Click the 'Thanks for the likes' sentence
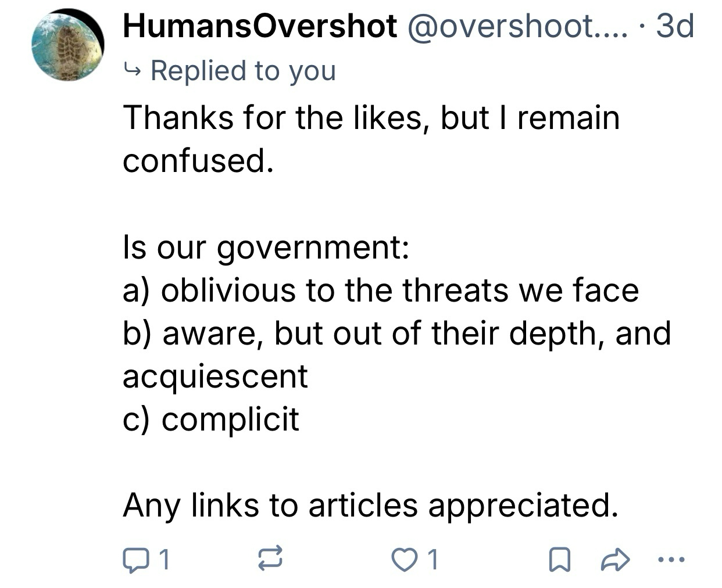 point(371,117)
